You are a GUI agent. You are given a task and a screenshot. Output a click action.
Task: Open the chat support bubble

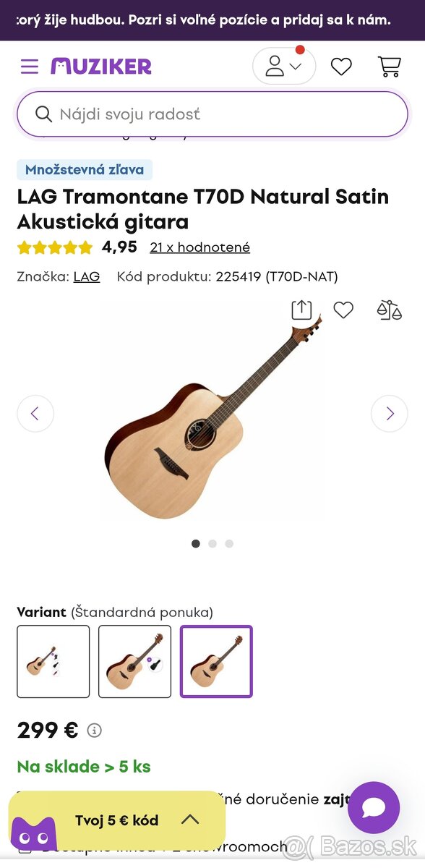(x=374, y=807)
